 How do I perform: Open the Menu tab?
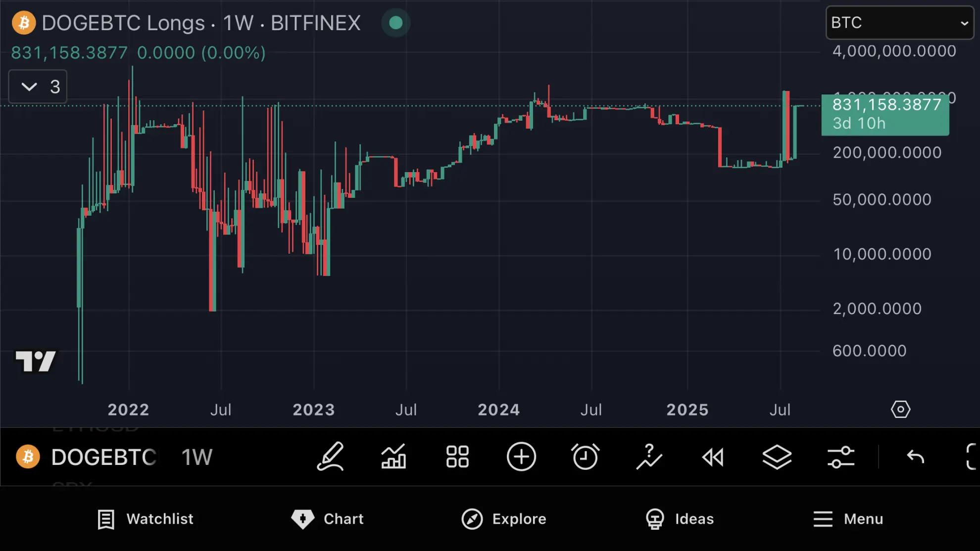coord(848,519)
